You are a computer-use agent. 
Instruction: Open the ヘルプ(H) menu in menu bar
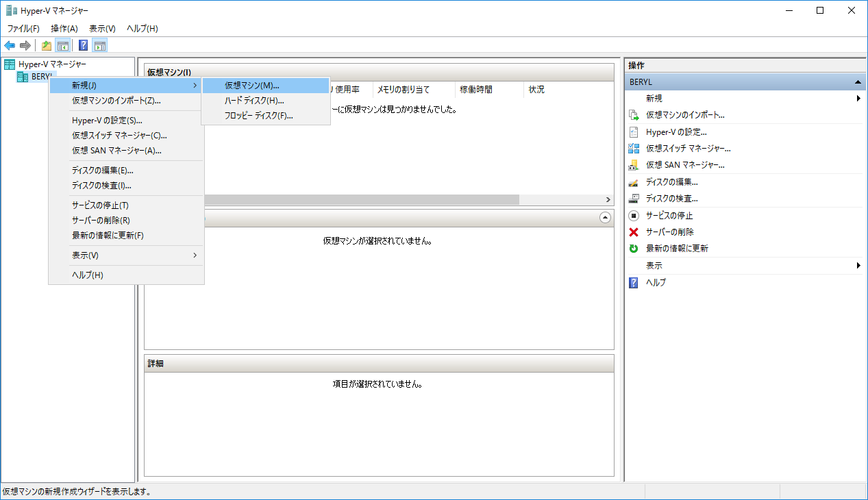[142, 29]
